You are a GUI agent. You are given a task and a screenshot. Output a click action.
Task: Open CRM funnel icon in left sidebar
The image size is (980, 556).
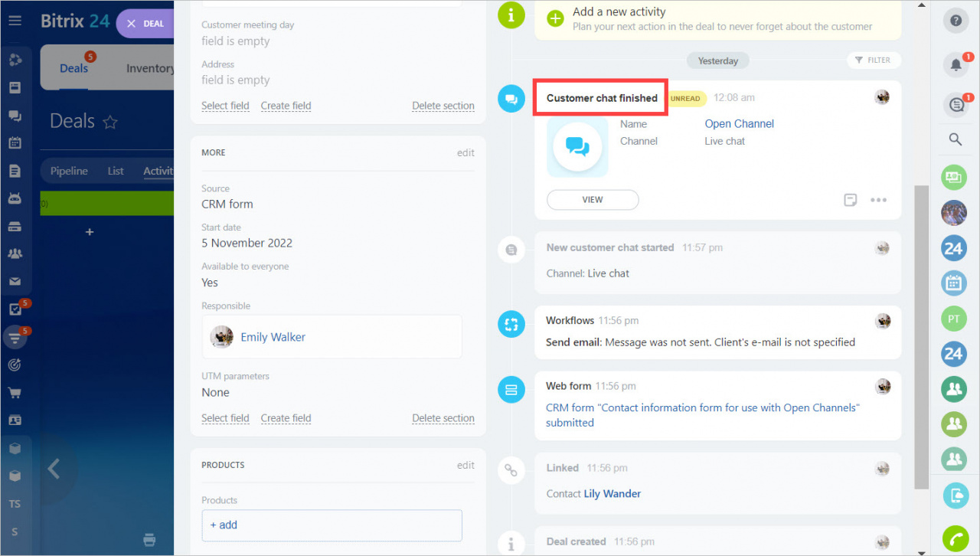coord(15,337)
